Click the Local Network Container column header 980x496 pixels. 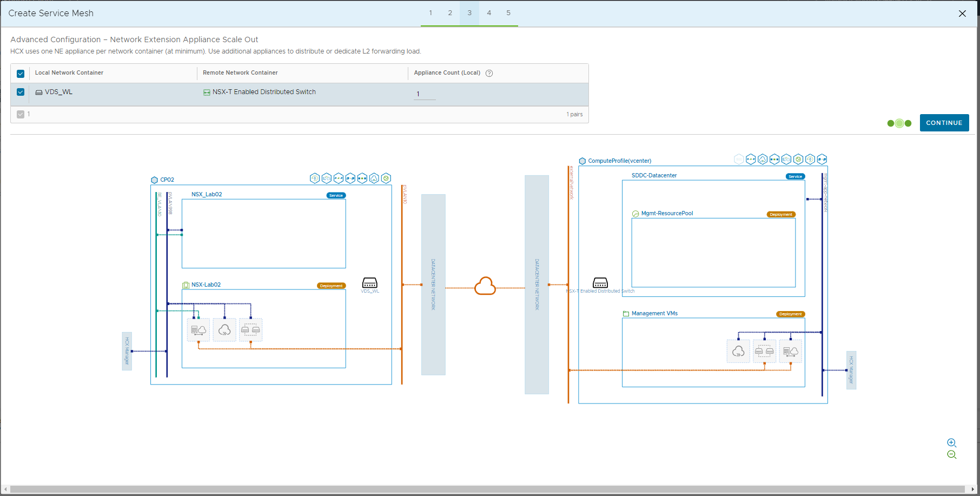point(69,73)
